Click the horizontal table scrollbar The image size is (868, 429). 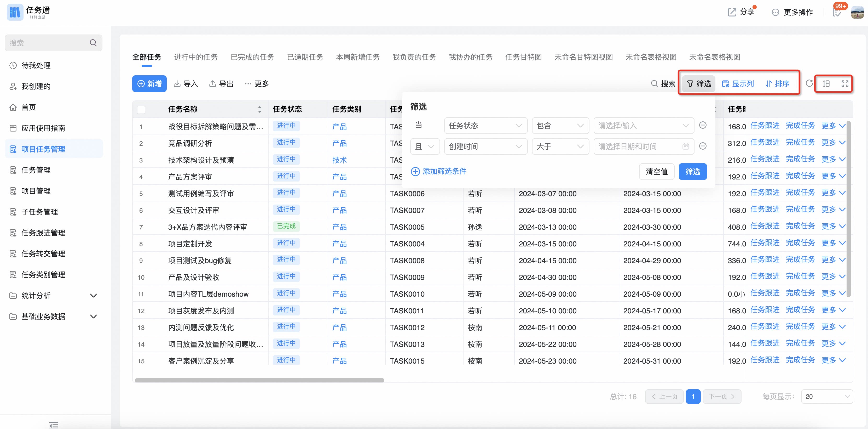[x=259, y=380]
